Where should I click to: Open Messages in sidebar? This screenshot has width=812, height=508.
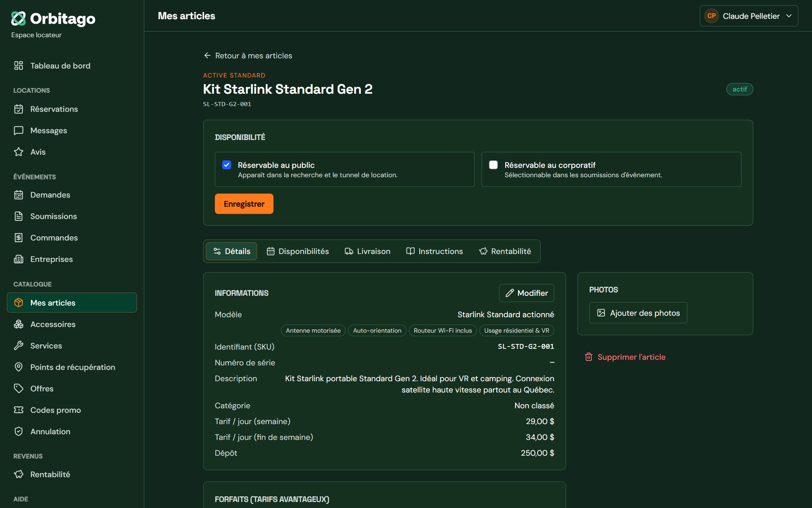click(x=72, y=131)
